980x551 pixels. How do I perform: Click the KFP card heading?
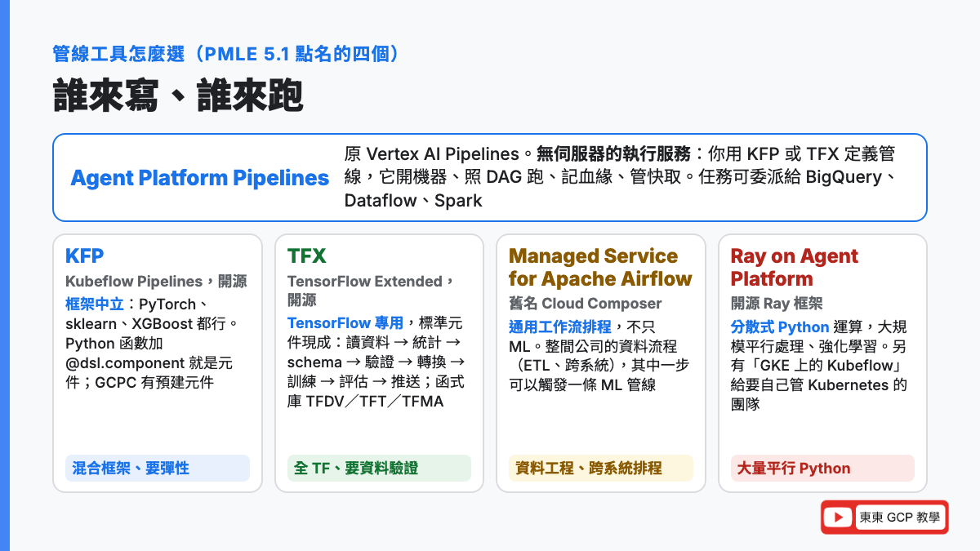coord(85,256)
